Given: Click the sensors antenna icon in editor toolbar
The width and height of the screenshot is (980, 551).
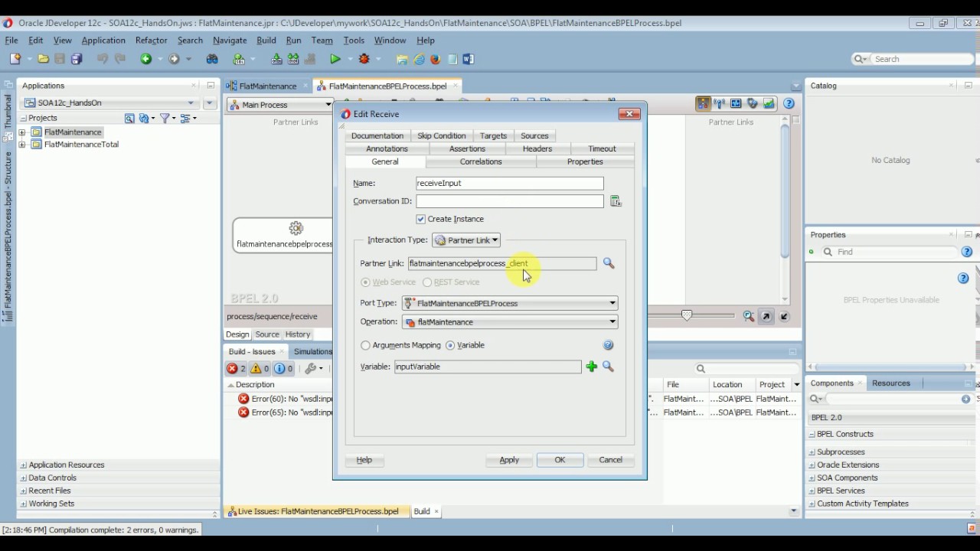Looking at the screenshot, I should click(x=719, y=104).
